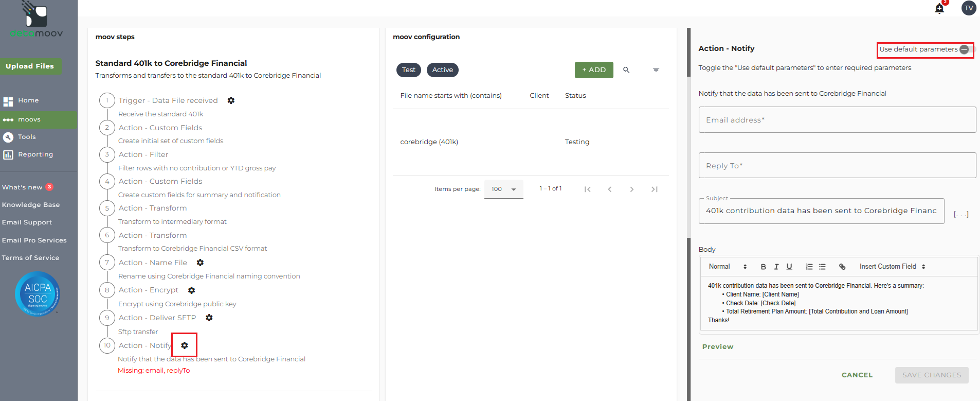Toggle the Test filter chip
The height and width of the screenshot is (401, 980).
coord(409,70)
